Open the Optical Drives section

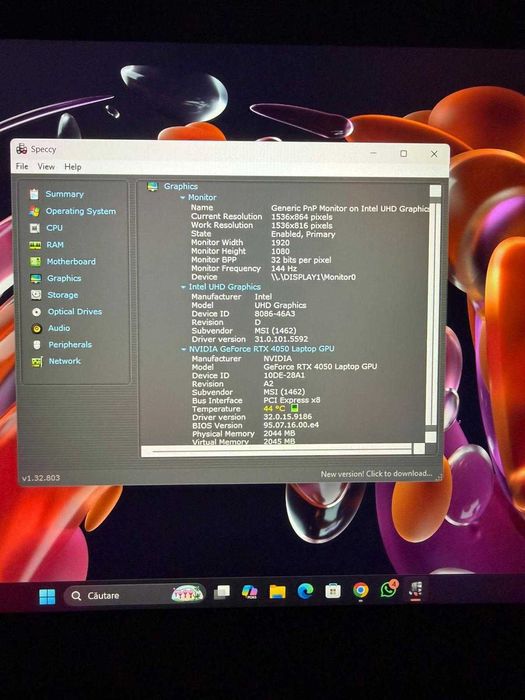[x=75, y=312]
